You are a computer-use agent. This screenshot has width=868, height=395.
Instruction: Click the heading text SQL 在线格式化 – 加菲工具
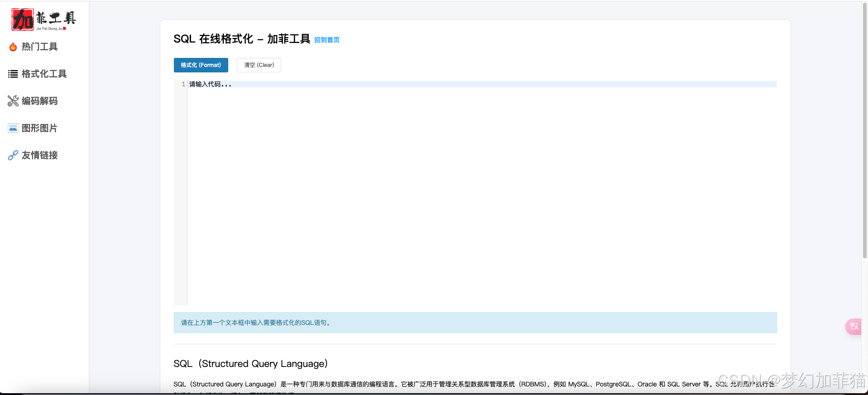coord(242,39)
